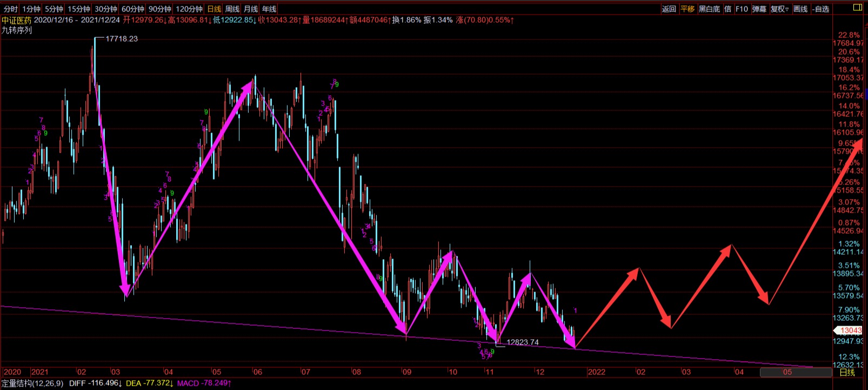Click the 2022 label on time axis
Image resolution: width=868 pixels, height=390 pixels.
click(597, 372)
